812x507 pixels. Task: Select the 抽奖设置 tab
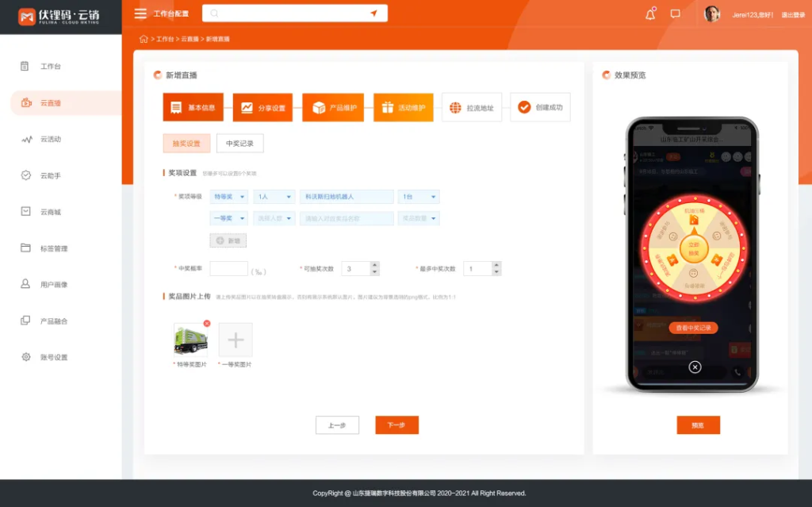click(x=186, y=144)
